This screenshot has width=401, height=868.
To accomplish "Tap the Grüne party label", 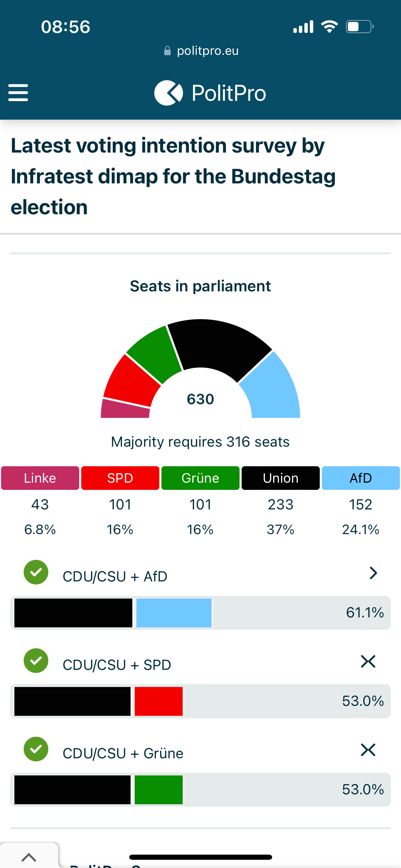I will click(x=200, y=478).
